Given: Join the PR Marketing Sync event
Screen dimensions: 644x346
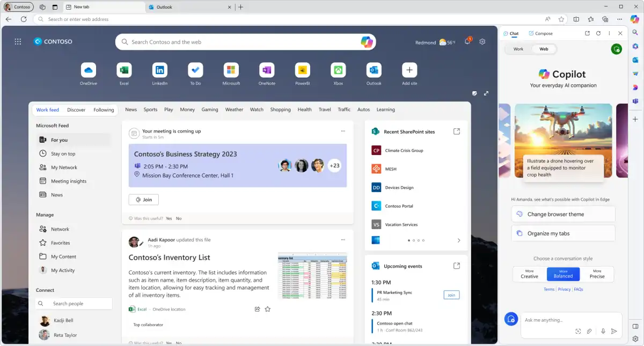Looking at the screenshot, I should [x=451, y=295].
